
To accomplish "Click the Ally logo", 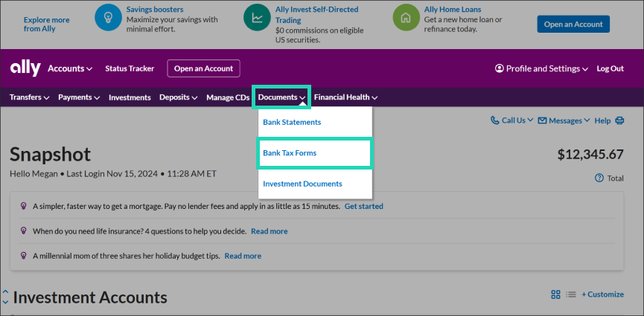I will point(25,68).
